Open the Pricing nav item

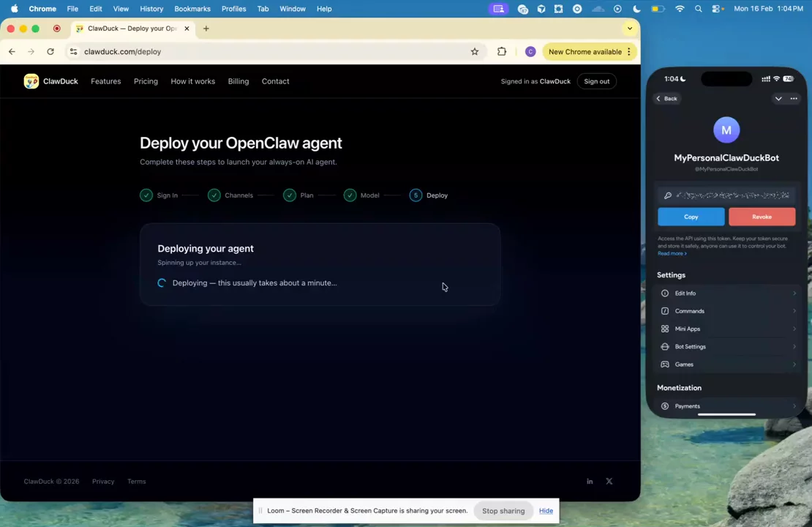[146, 81]
